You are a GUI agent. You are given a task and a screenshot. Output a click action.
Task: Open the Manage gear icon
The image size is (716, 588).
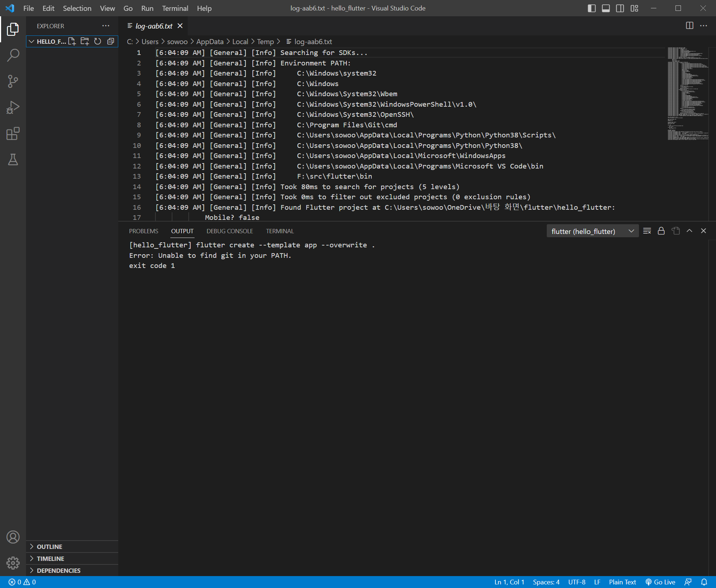point(13,563)
